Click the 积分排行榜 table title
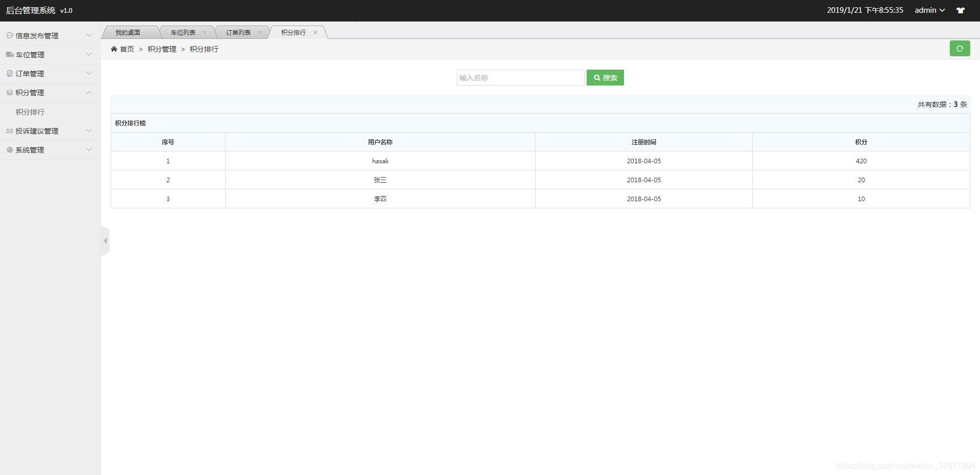The height and width of the screenshot is (475, 980). point(130,123)
